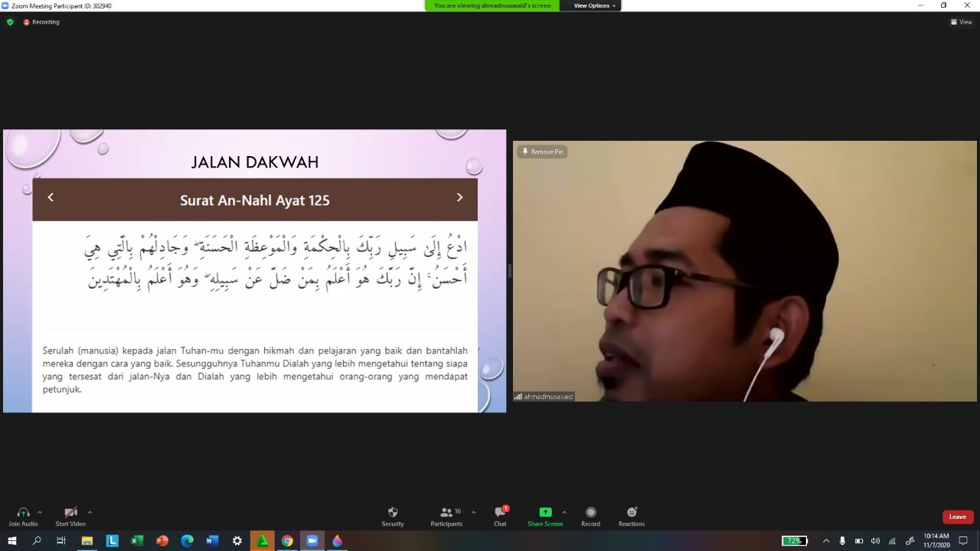The image size is (980, 551).
Task: Open the Zoom app in taskbar
Action: 312,541
